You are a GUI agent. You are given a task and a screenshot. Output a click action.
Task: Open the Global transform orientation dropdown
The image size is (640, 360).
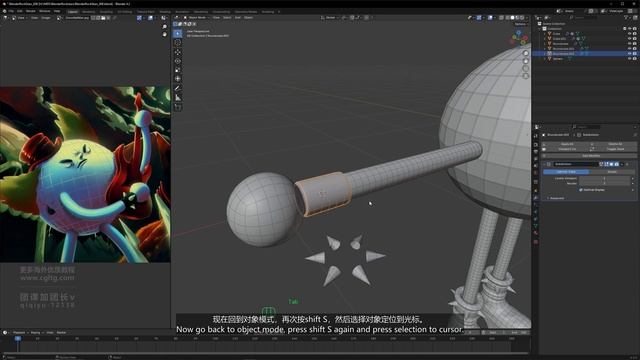[x=330, y=18]
